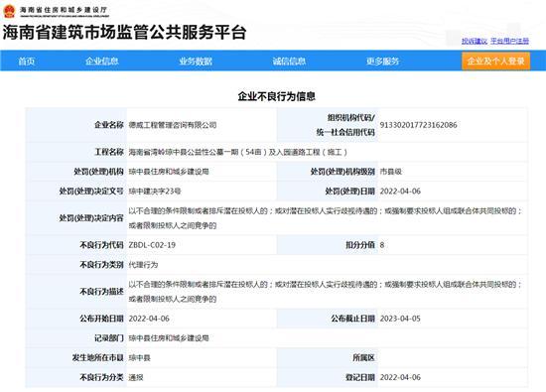Click the 记录部门 value 琼中县住房和城乡建设局
Screen dimensions: 546x392
[x=169, y=338]
